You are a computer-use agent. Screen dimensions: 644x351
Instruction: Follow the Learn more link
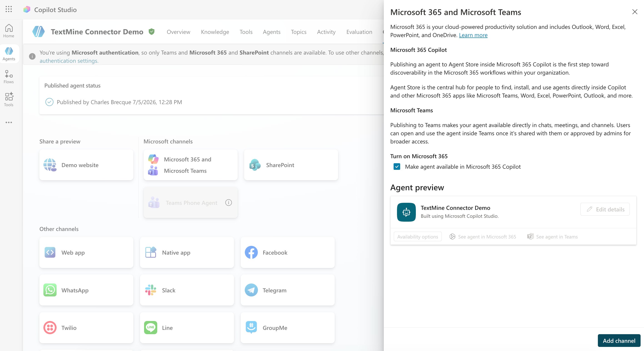point(473,35)
